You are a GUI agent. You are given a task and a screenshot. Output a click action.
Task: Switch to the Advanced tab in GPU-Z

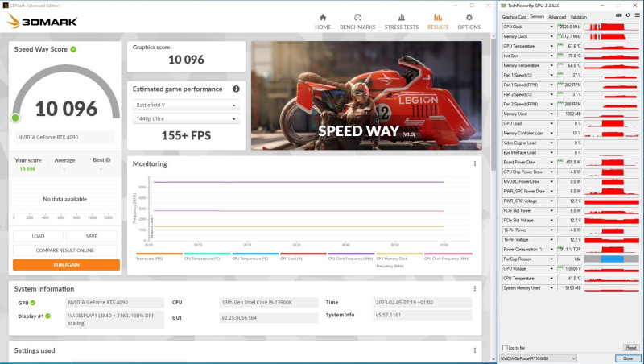pos(557,17)
